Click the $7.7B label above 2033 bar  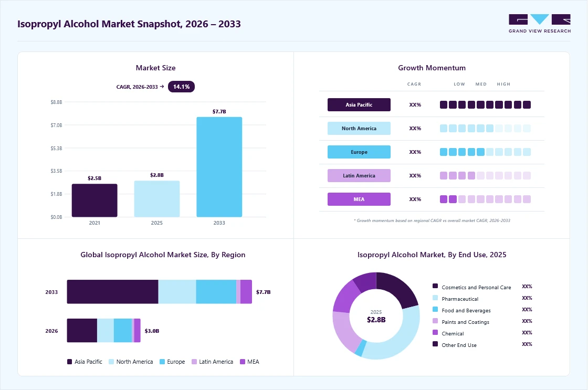(219, 111)
